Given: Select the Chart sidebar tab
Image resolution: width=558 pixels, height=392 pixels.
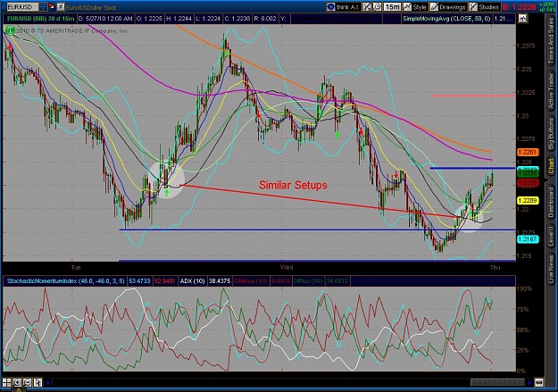Looking at the screenshot, I should [x=551, y=166].
